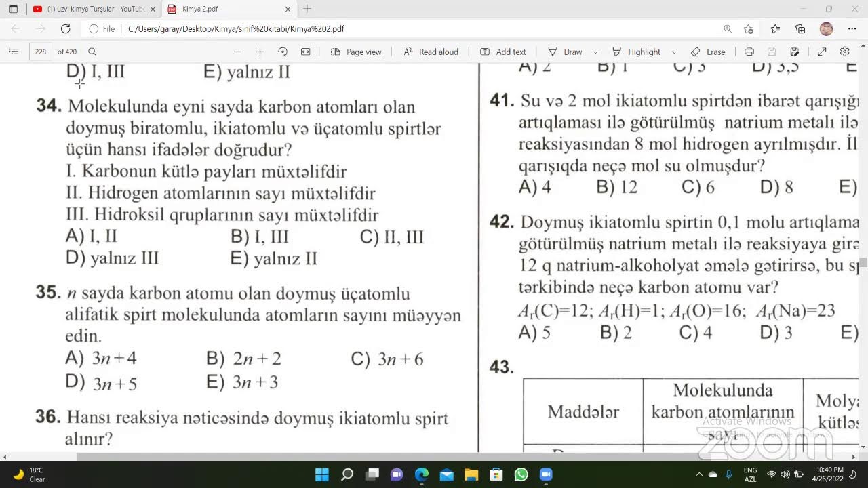Open the Teams Chat taskbar icon
This screenshot has height=488, width=868.
[397, 474]
